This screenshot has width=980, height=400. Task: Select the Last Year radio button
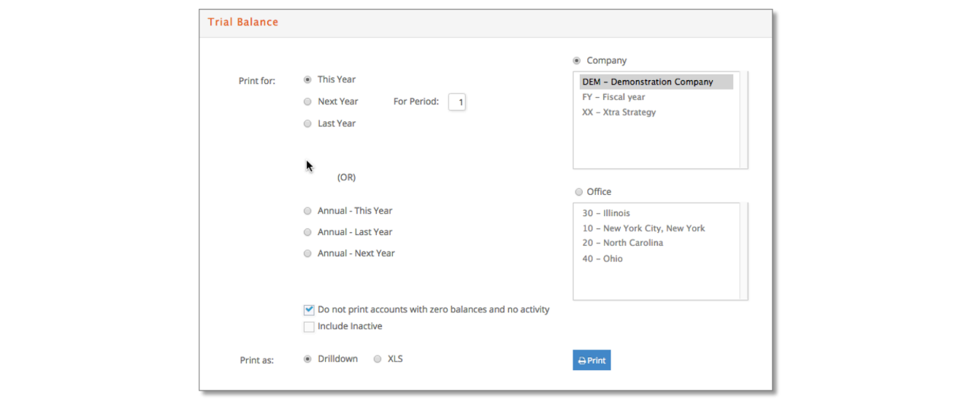pos(307,123)
